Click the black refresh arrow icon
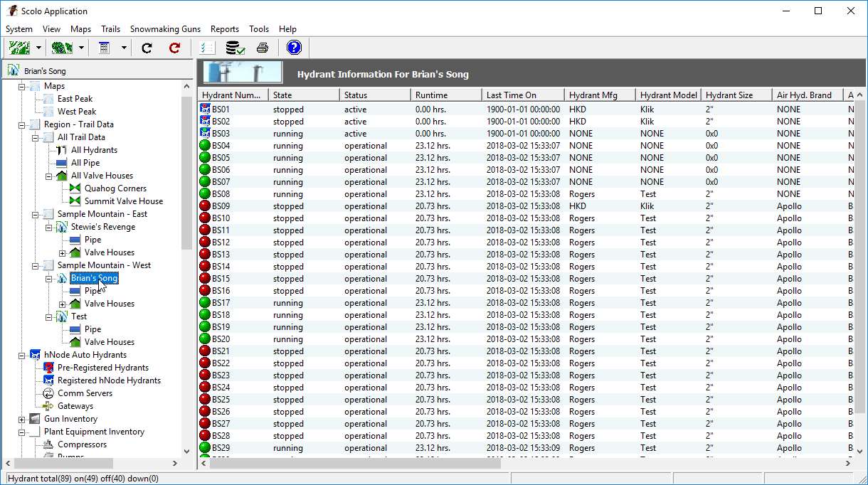 tap(147, 48)
